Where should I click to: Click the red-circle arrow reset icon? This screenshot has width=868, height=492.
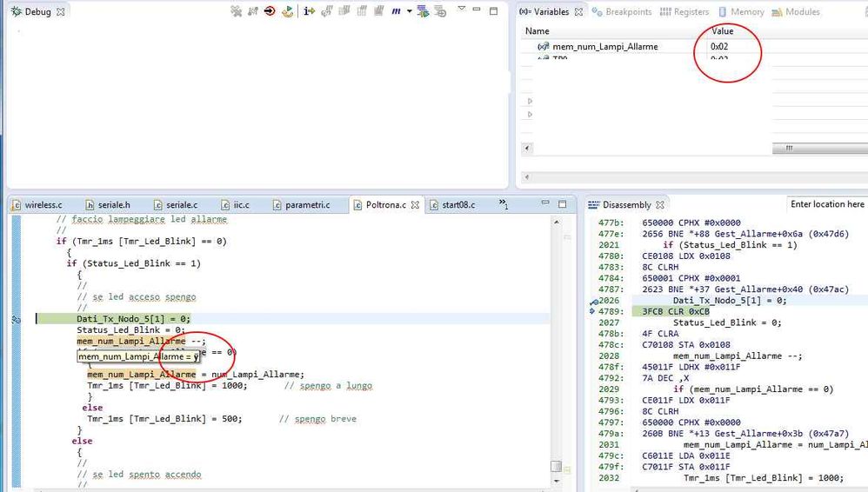pos(270,11)
